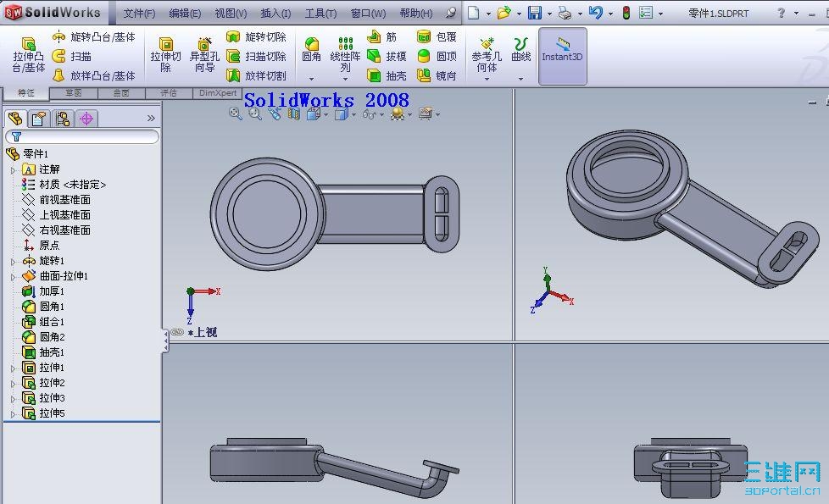The image size is (829, 504).
Task: Select Lofted Cut (放样切割)
Action: pos(256,75)
